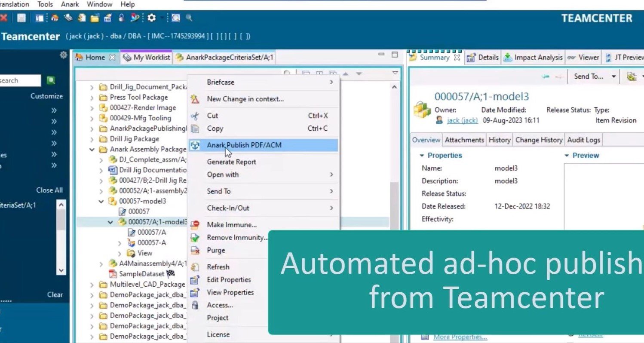Click the Remove Immunity icon
Viewport: 644px width, 343px height.
195,238
